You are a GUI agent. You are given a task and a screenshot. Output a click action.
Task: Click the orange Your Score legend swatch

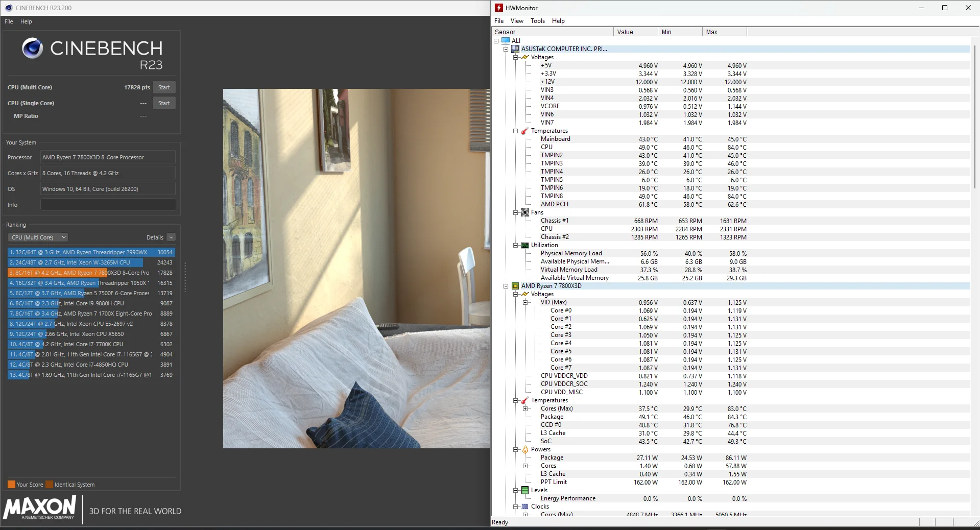click(x=11, y=485)
